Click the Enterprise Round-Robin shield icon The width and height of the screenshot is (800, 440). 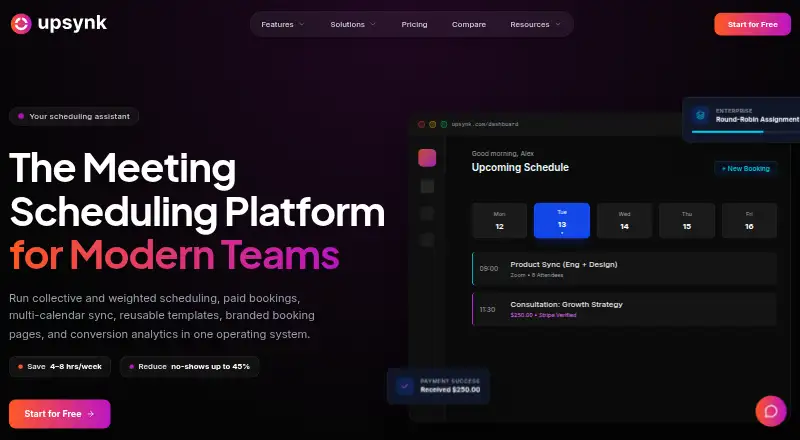701,115
